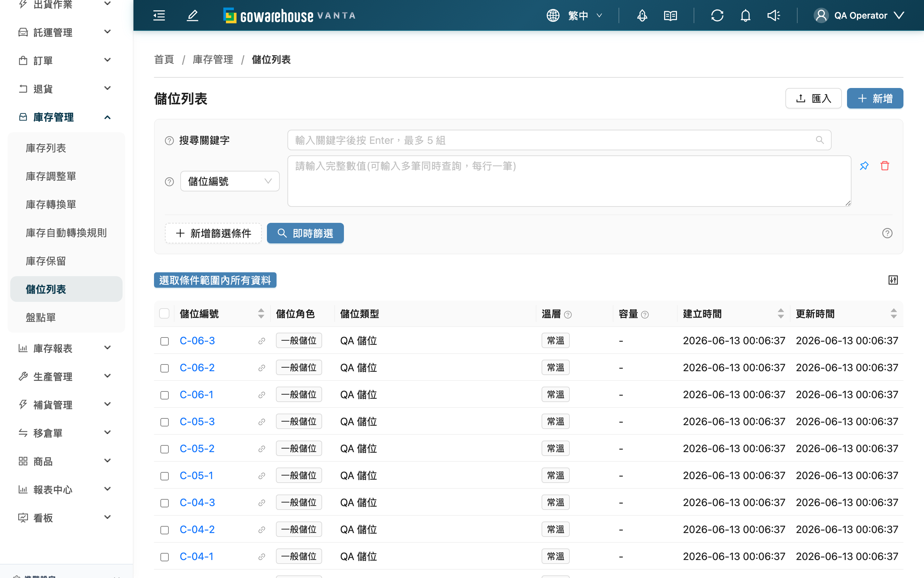Viewport: 924px width, 578px height.
Task: Click the 新增 button to add a location
Action: pyautogui.click(x=875, y=98)
